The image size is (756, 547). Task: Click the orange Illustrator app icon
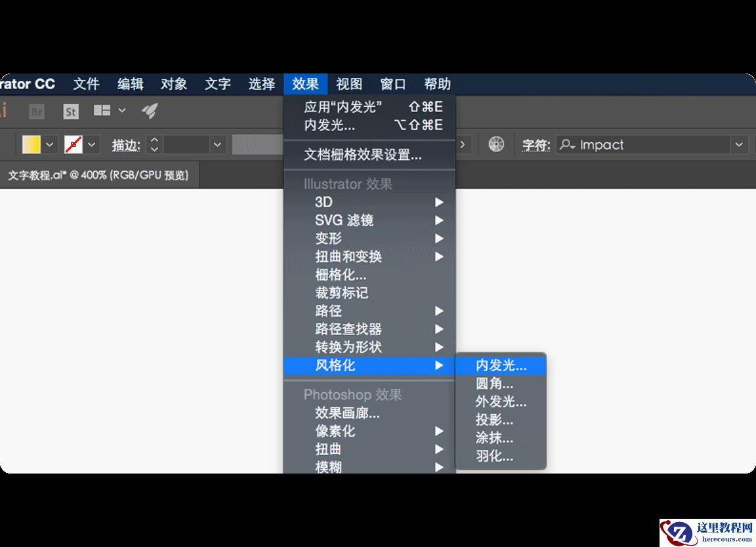pyautogui.click(x=5, y=111)
